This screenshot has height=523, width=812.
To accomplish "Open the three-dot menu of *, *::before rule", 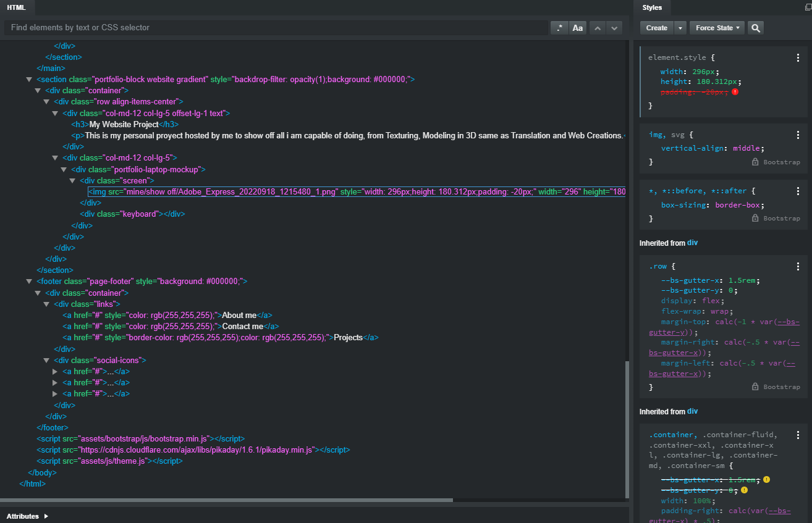I will tap(798, 191).
